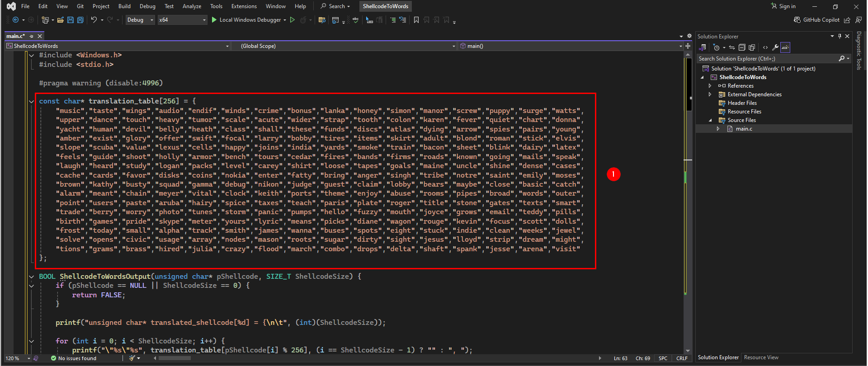Collapse the translation_table code block
This screenshot has height=366, width=868.
(x=31, y=101)
